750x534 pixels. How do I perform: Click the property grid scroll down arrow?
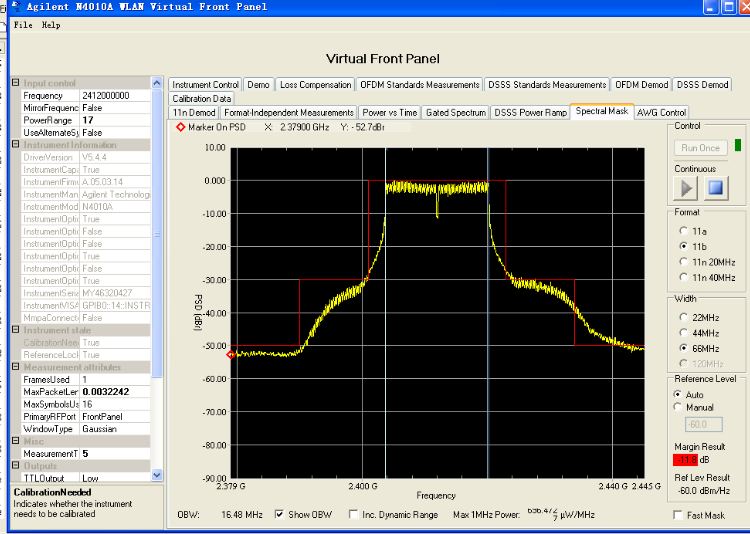click(157, 475)
